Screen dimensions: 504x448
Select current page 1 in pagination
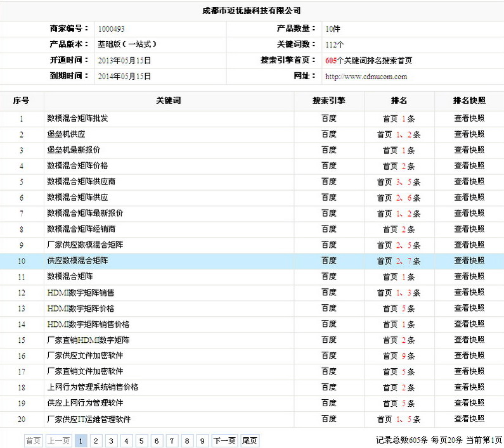[x=81, y=440]
